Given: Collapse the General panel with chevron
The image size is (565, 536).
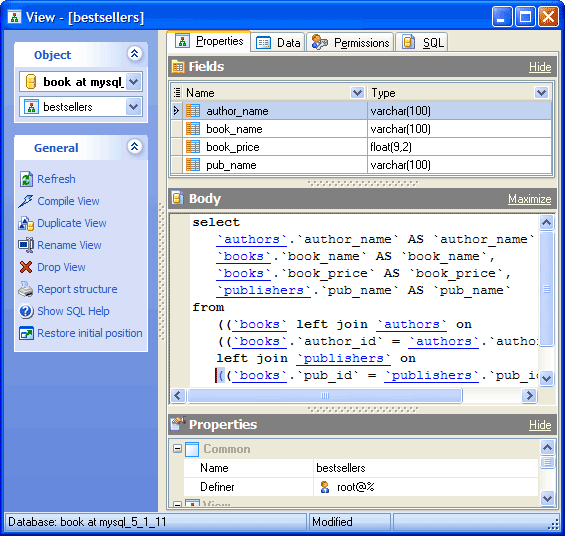Looking at the screenshot, I should click(x=134, y=146).
